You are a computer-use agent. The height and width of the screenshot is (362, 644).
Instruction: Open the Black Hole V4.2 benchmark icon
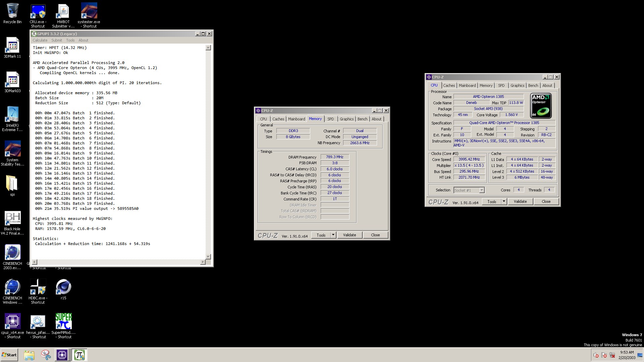tap(12, 223)
